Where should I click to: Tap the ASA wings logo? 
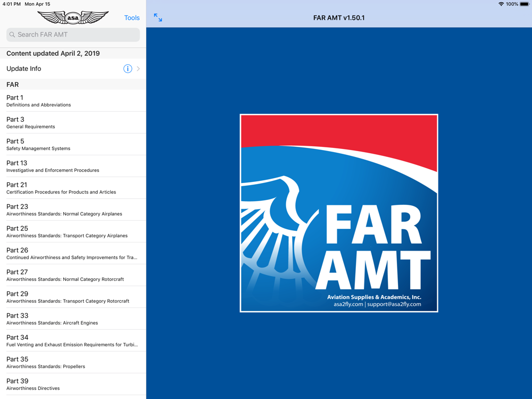click(73, 18)
